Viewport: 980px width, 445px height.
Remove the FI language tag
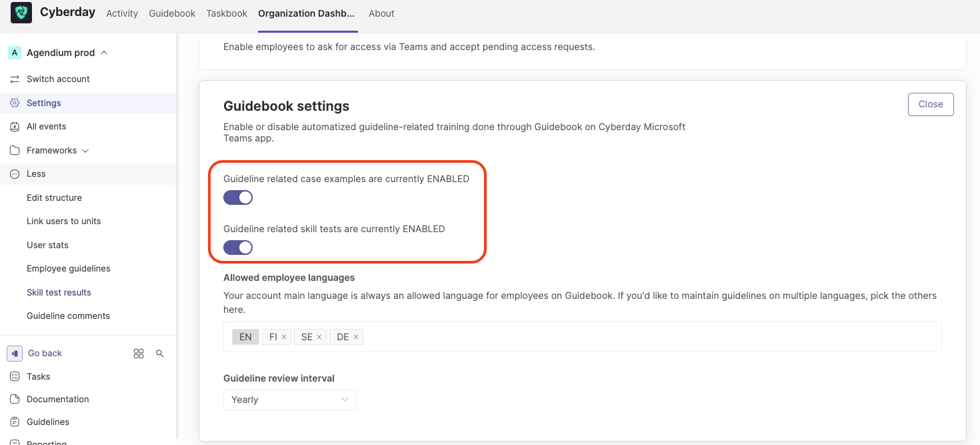click(x=284, y=337)
